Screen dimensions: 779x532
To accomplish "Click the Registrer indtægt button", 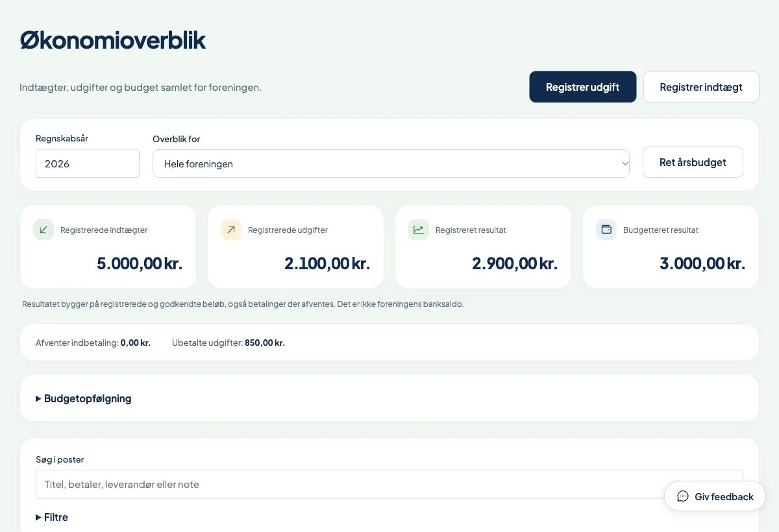I will tap(701, 87).
